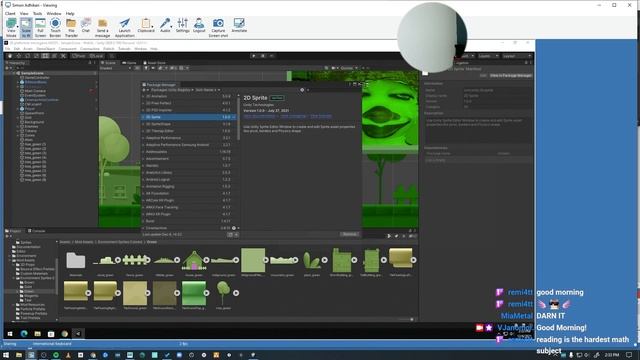Select Brown folder in Project tree

pos(29,282)
